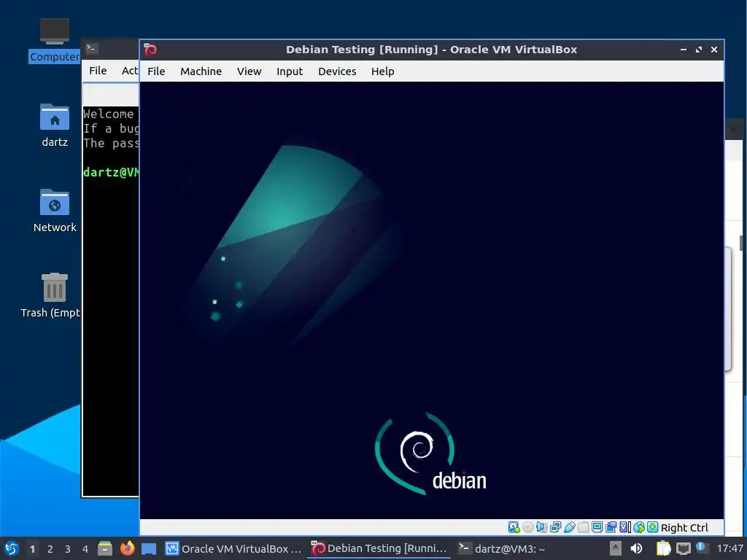Open the application start menu
Screen dimensions: 747x560
(12, 548)
